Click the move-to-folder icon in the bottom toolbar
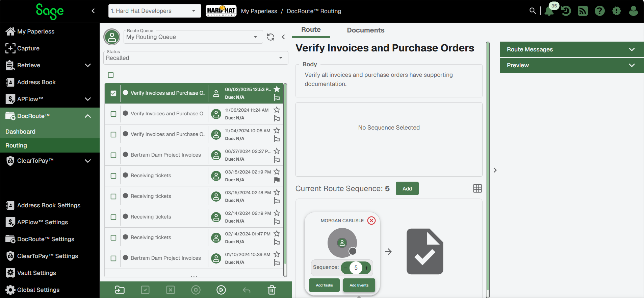Viewport: 644px width, 298px height. tap(120, 290)
